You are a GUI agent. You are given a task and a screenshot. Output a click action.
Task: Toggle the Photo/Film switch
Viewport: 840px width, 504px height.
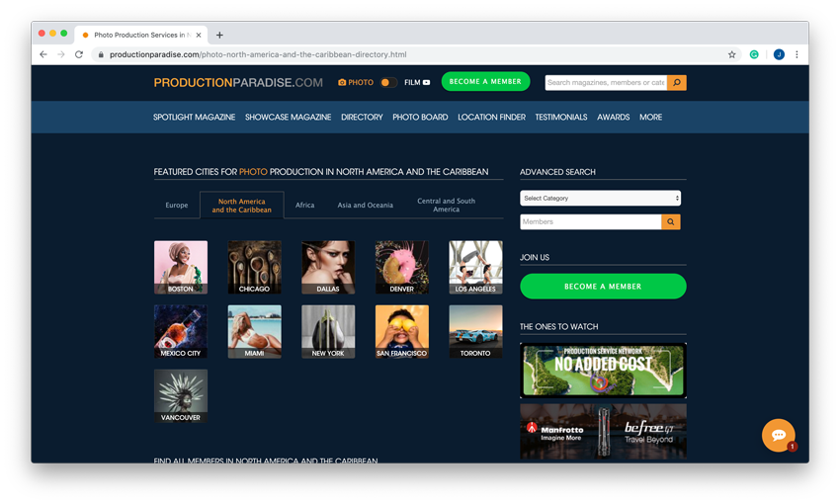[x=388, y=82]
